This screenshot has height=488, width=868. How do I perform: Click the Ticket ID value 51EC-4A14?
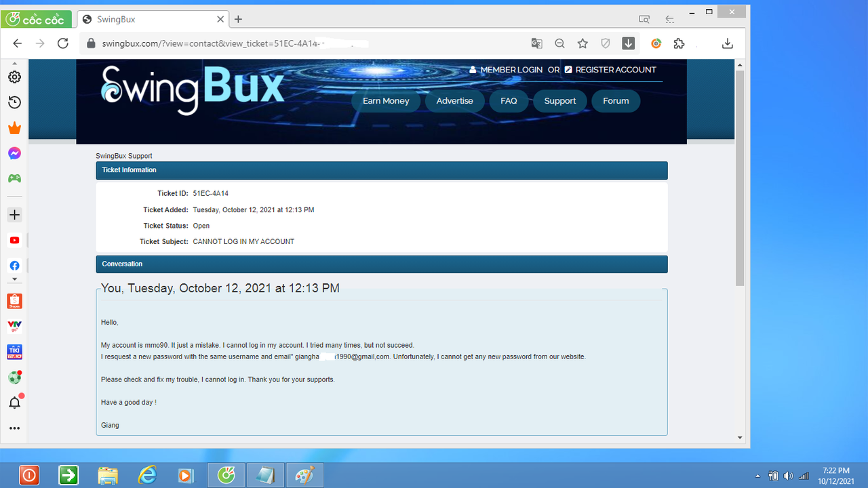(x=210, y=194)
